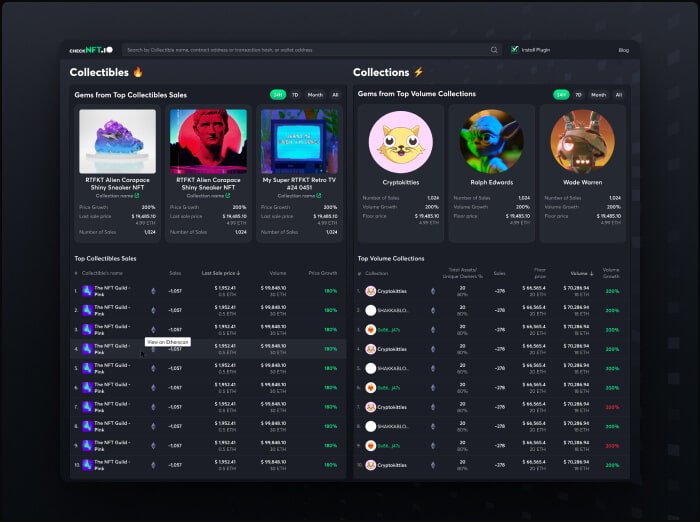This screenshot has width=700, height=522.
Task: Open external link icon under My Super RTFKT Retro TV
Action: [x=319, y=196]
